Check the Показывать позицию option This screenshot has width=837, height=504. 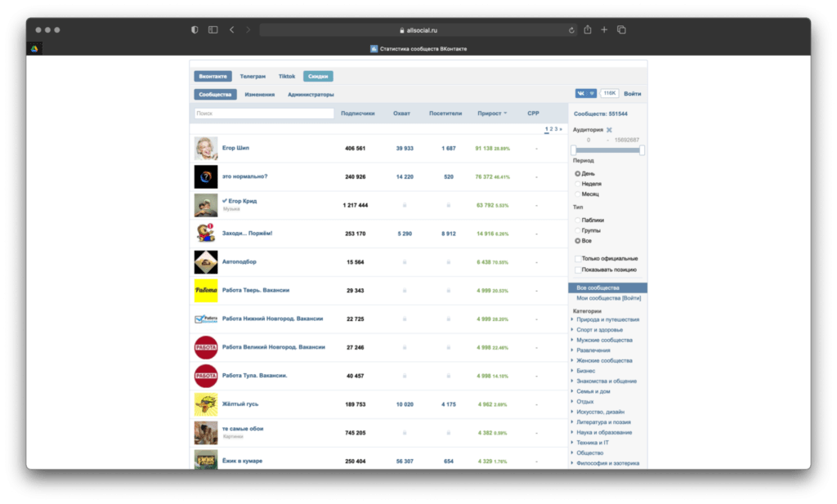578,270
